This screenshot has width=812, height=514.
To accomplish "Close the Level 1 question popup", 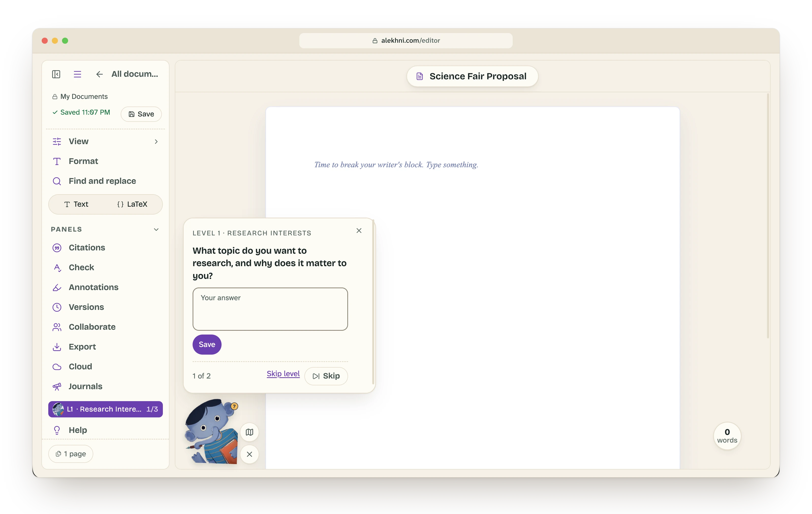I will [x=359, y=231].
